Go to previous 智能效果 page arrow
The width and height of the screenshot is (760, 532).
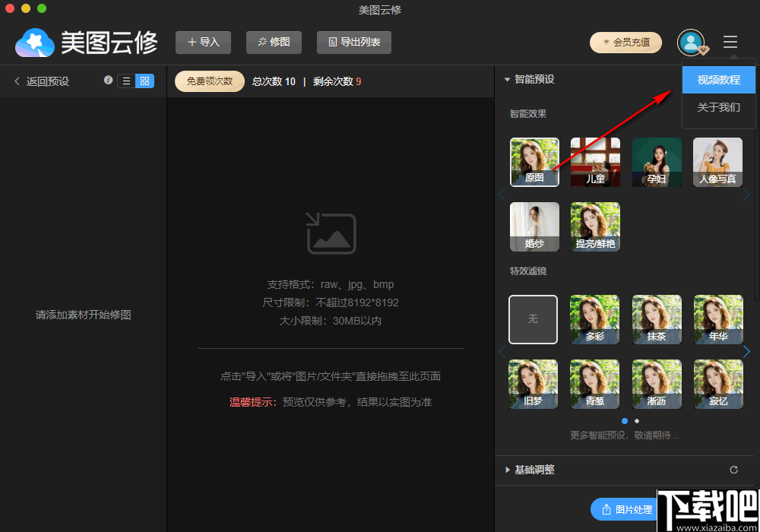point(502,195)
